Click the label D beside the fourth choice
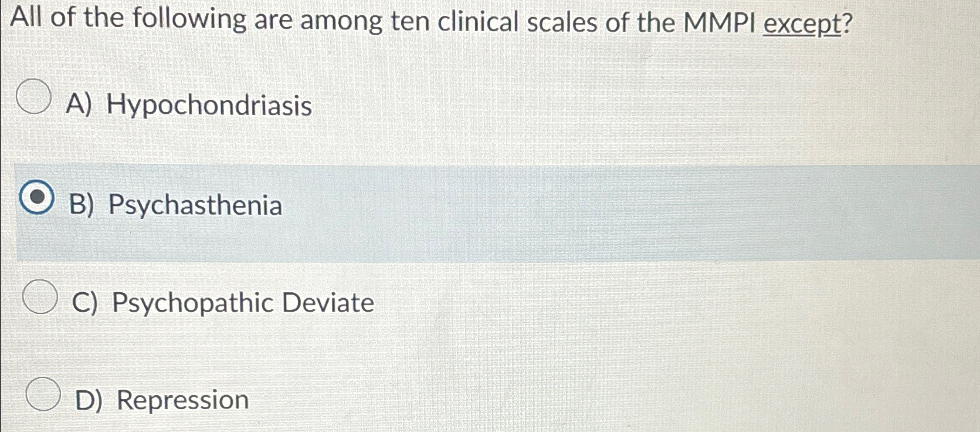 click(89, 400)
